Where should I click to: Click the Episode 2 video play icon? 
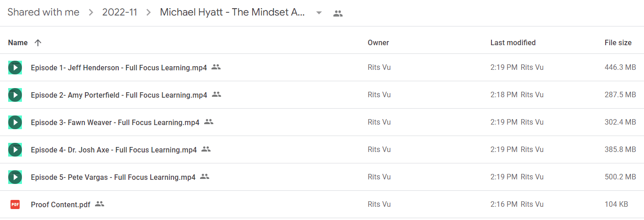(15, 95)
